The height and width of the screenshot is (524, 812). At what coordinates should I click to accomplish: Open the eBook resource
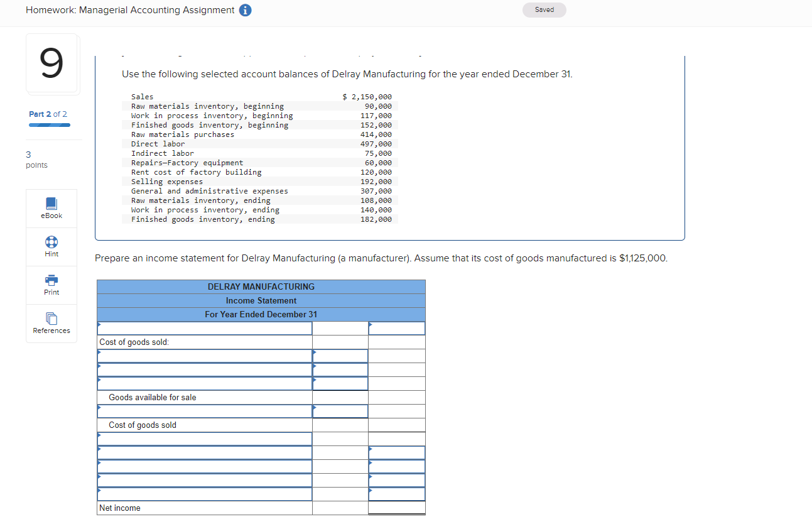(51, 209)
